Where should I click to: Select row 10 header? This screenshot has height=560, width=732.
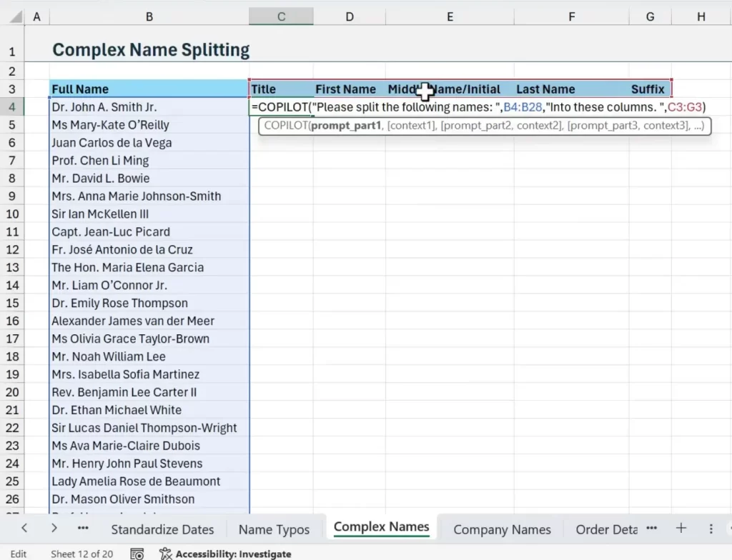coord(12,214)
